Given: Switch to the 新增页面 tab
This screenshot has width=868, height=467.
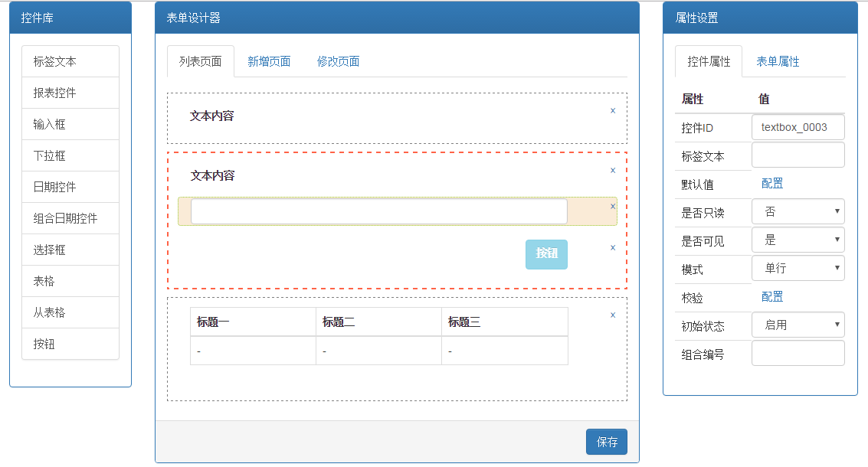Looking at the screenshot, I should click(269, 62).
